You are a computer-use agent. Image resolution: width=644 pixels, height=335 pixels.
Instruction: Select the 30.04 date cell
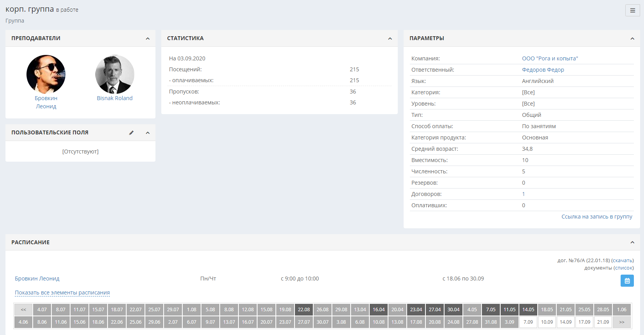point(453,310)
